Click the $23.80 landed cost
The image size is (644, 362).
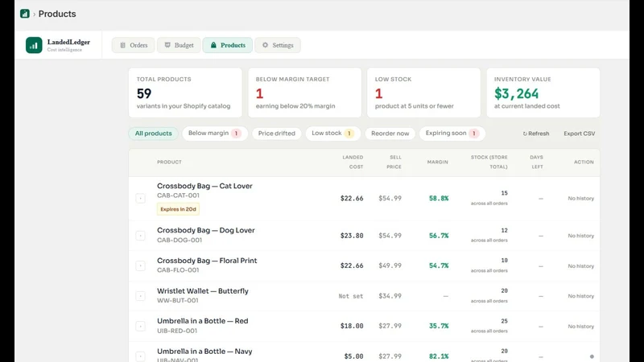point(352,236)
